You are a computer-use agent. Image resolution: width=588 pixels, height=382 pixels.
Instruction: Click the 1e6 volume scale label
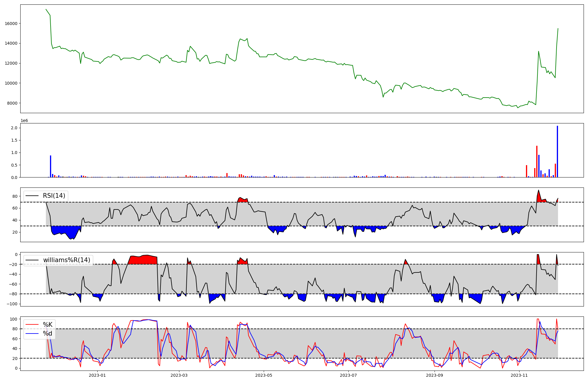coord(24,121)
